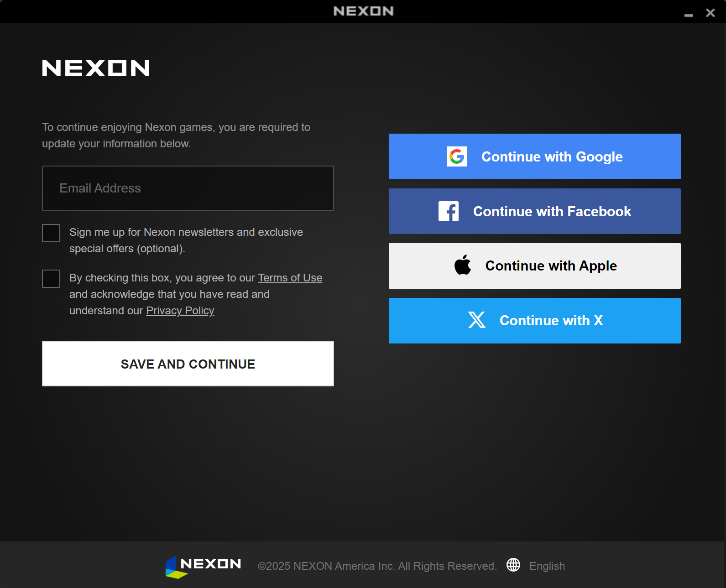Click the Google 'G' logo icon
Viewport: 726px width, 588px height.
456,156
